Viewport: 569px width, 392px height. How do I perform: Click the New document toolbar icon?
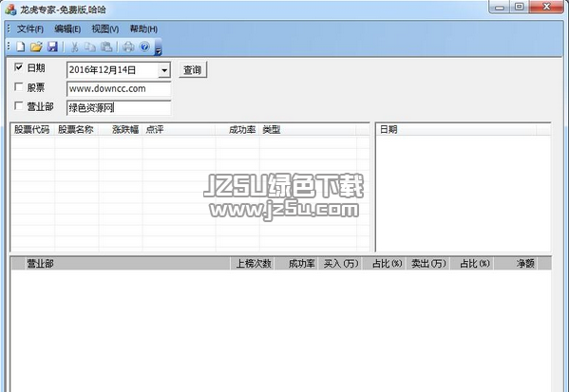20,47
